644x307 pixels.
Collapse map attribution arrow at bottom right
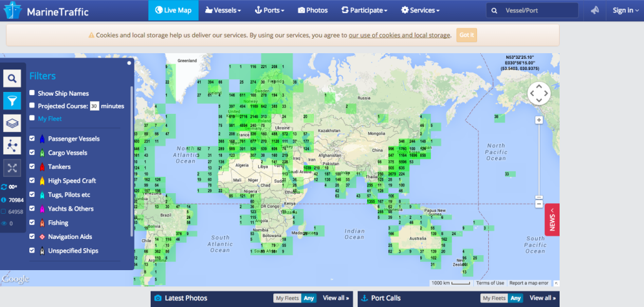[x=556, y=283]
